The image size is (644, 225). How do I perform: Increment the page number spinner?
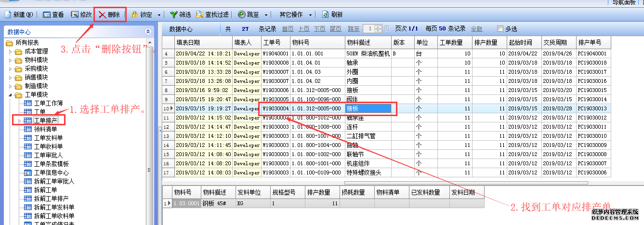coord(378,27)
